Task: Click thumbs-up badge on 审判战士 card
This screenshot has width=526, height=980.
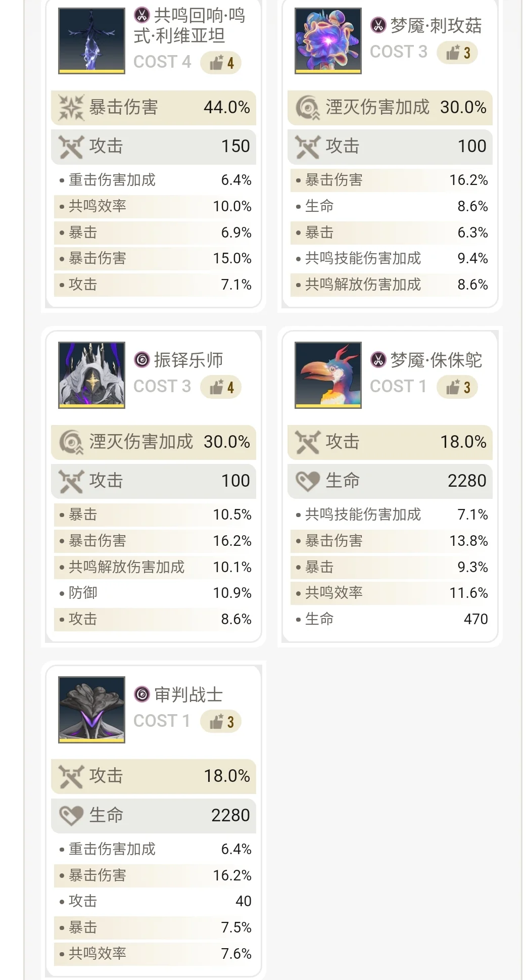Action: click(x=221, y=722)
